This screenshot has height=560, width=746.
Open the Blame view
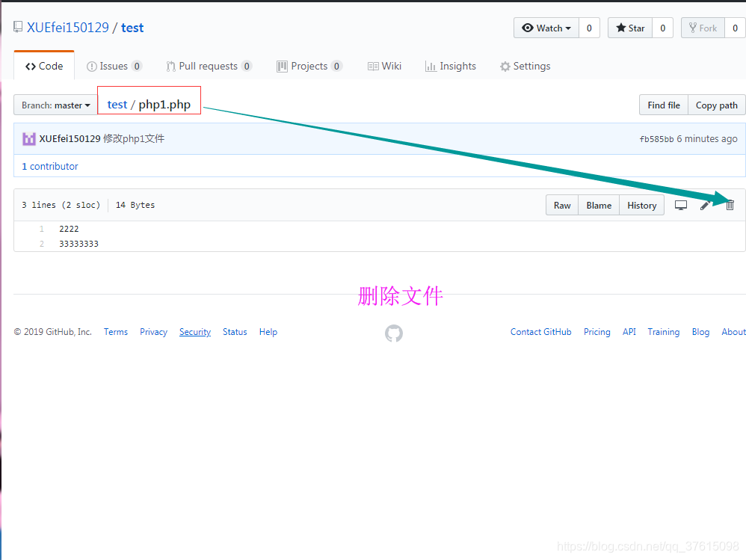click(599, 205)
